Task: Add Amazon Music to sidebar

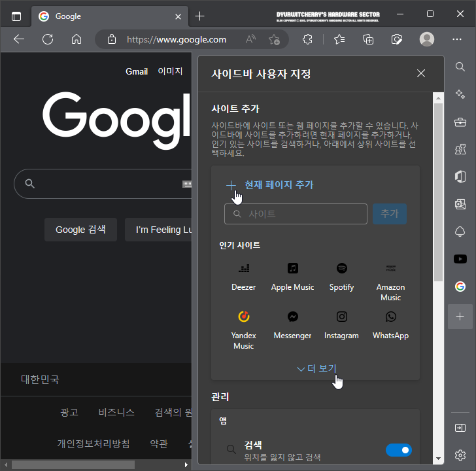Action: pyautogui.click(x=390, y=283)
